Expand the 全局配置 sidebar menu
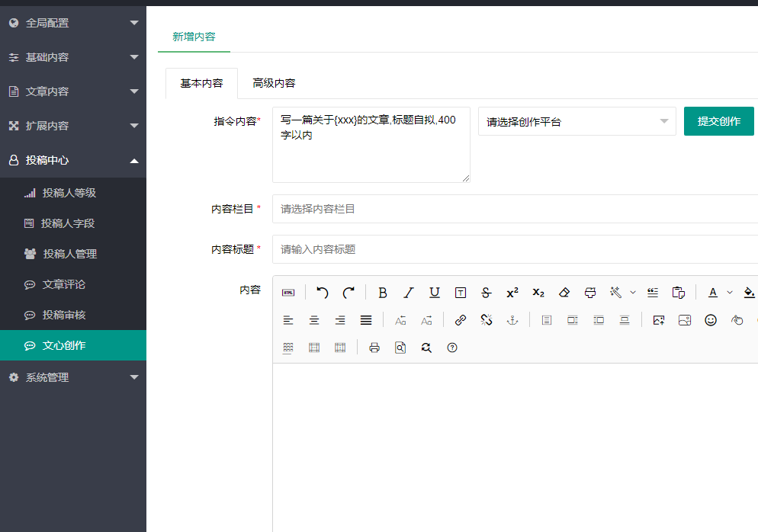This screenshot has width=758, height=532. pyautogui.click(x=72, y=23)
